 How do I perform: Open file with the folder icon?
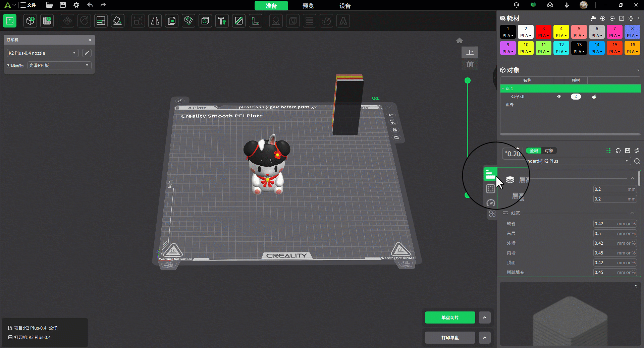[50, 5]
